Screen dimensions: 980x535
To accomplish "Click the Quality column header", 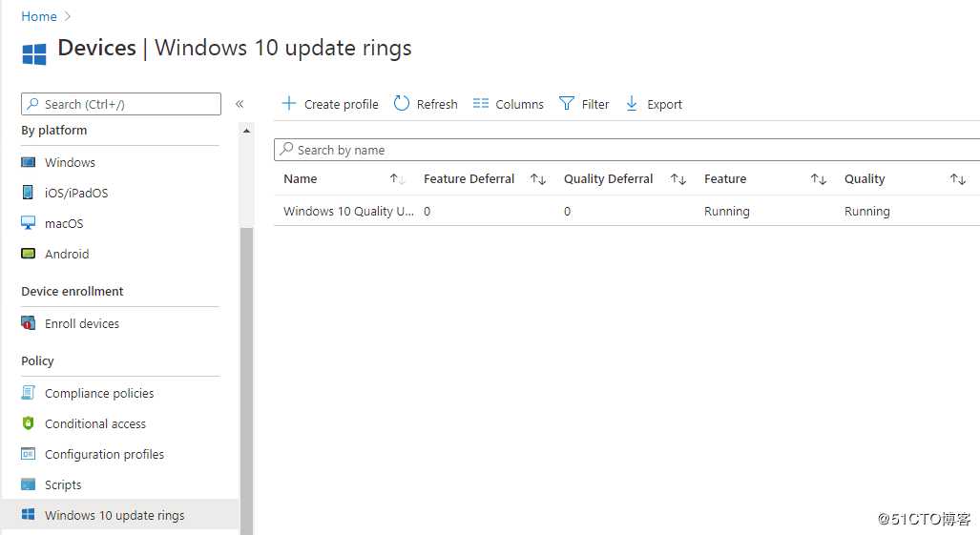I will [x=865, y=179].
